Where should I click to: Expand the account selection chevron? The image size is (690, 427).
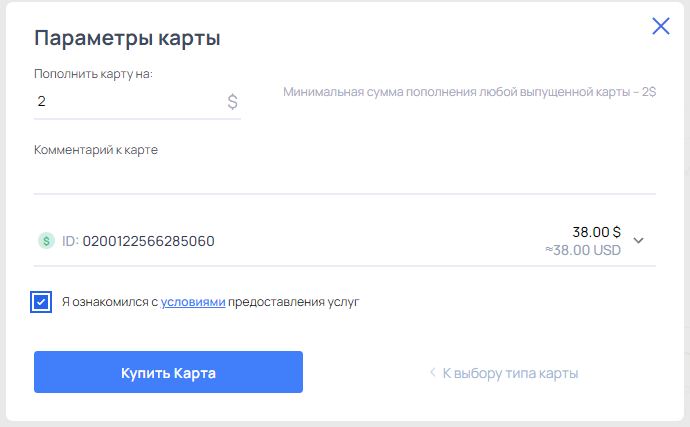tap(639, 240)
